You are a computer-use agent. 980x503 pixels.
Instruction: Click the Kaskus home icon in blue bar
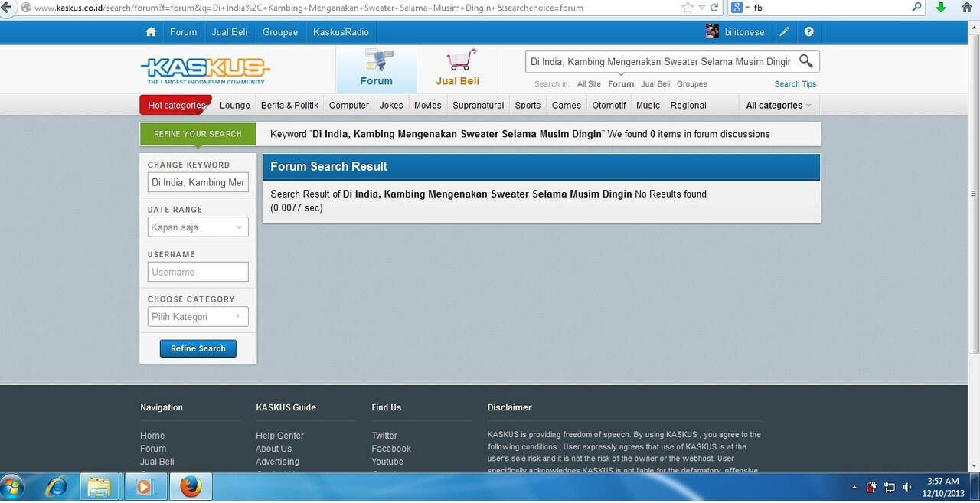click(x=151, y=32)
